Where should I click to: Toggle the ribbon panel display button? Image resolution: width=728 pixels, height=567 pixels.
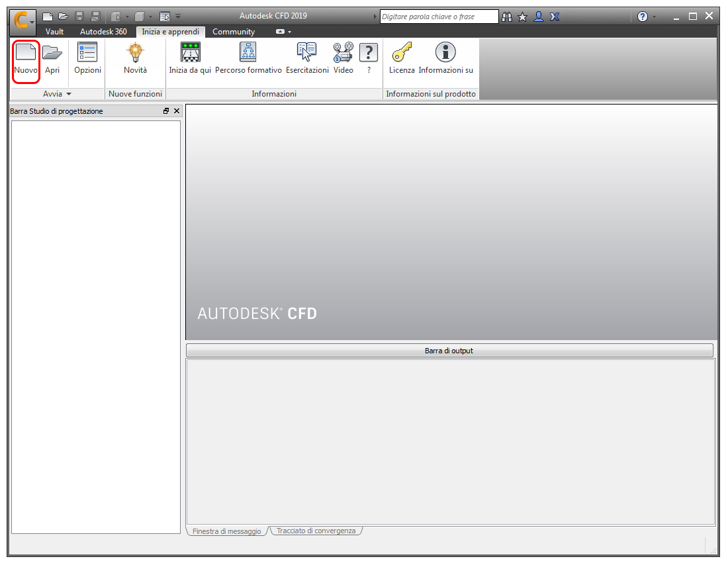(x=280, y=32)
